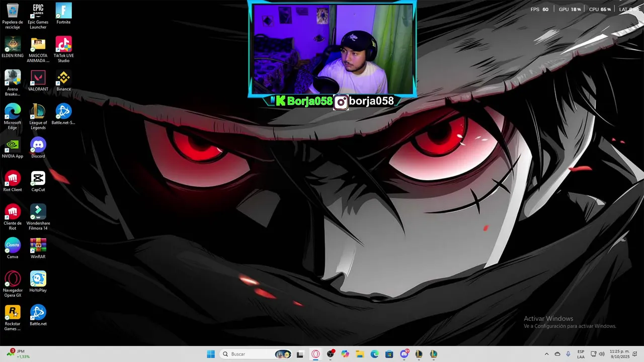Select the NVIDIA App desktop icon
The height and width of the screenshot is (362, 644).
[x=13, y=148]
